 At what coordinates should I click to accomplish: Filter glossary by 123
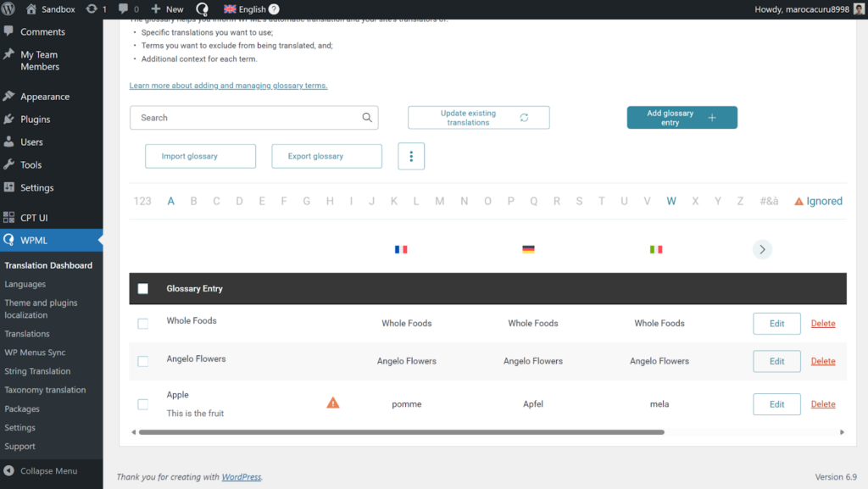tap(142, 202)
